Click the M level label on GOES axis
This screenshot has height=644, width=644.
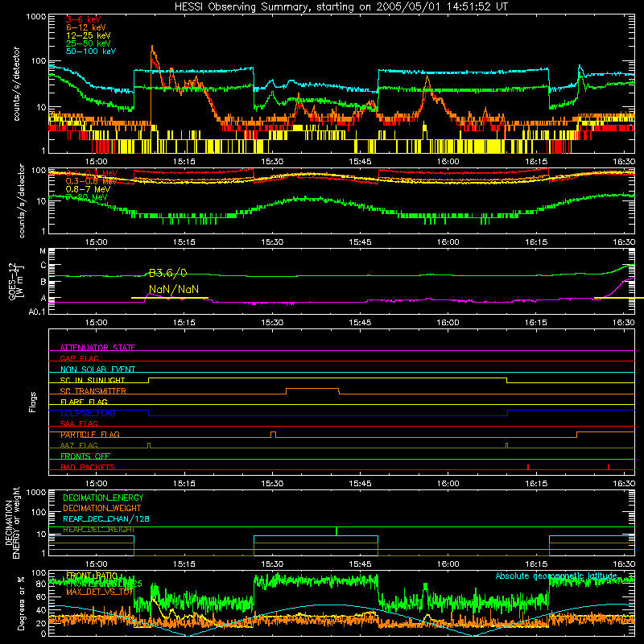(x=43, y=251)
